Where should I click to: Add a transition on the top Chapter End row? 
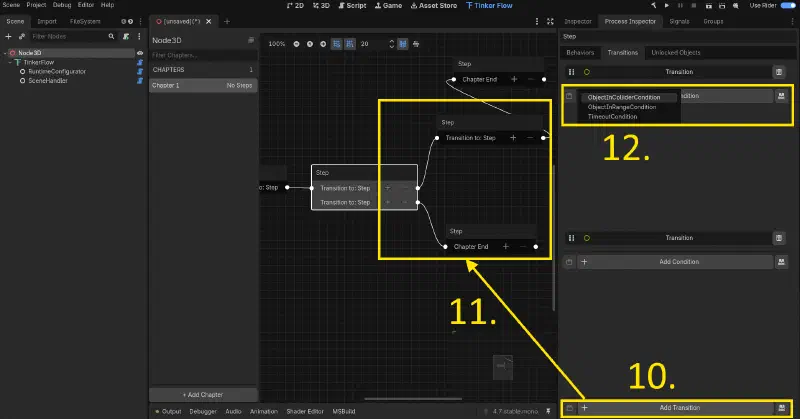tap(514, 79)
